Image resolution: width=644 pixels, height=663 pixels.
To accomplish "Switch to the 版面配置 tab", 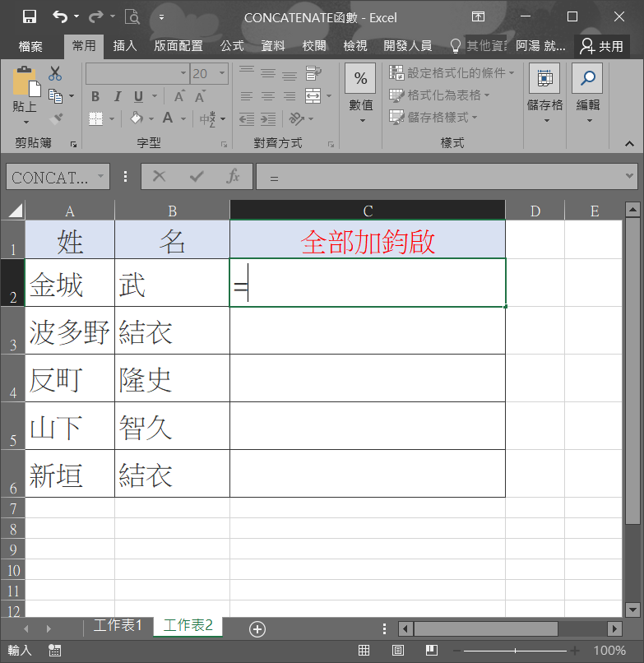I will click(178, 46).
